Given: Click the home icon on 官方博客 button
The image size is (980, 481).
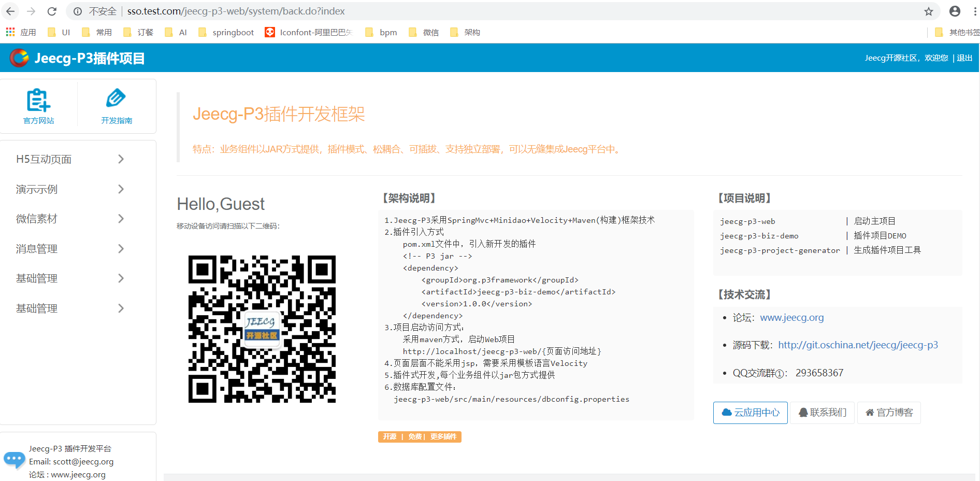Looking at the screenshot, I should pos(870,412).
